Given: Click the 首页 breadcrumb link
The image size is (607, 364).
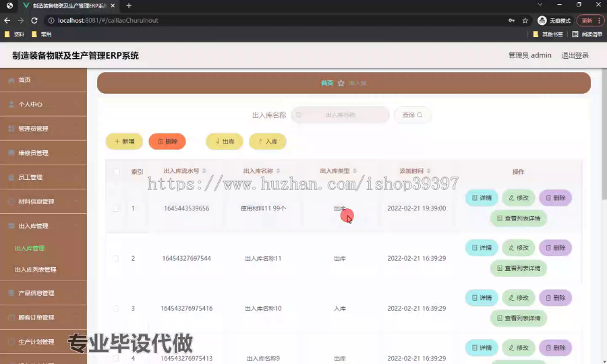Looking at the screenshot, I should pos(326,83).
